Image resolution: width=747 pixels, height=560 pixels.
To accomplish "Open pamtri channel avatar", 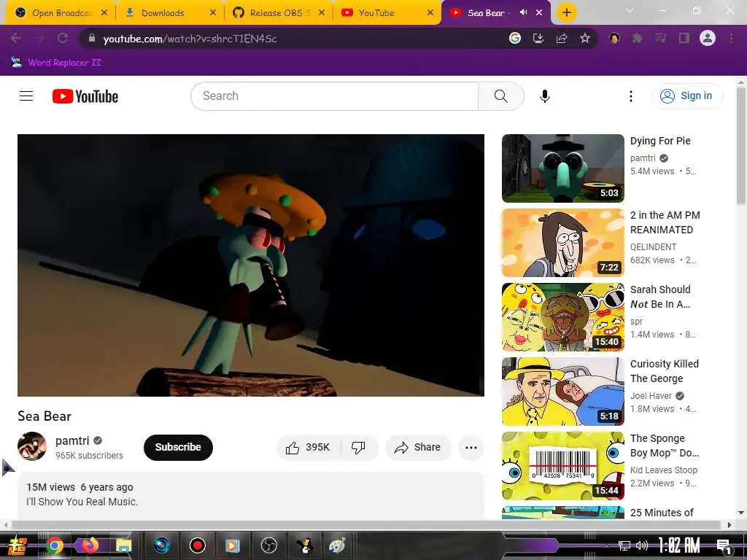I will coord(32,446).
